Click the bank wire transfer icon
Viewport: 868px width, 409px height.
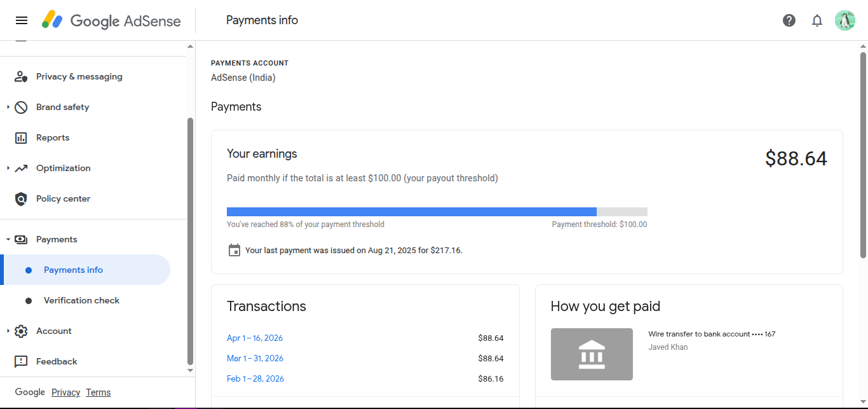[x=592, y=354]
